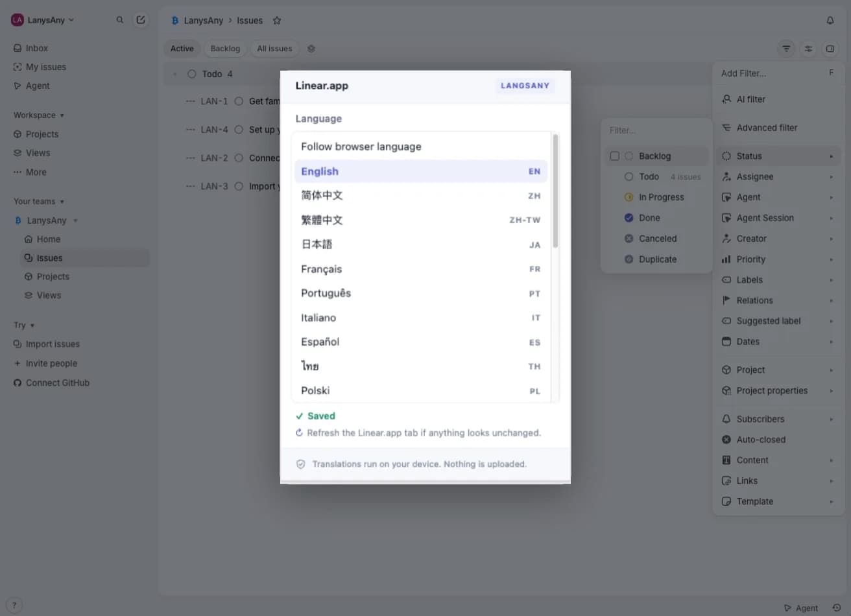
Task: Open Connect GitHub in sidebar
Action: 51,383
